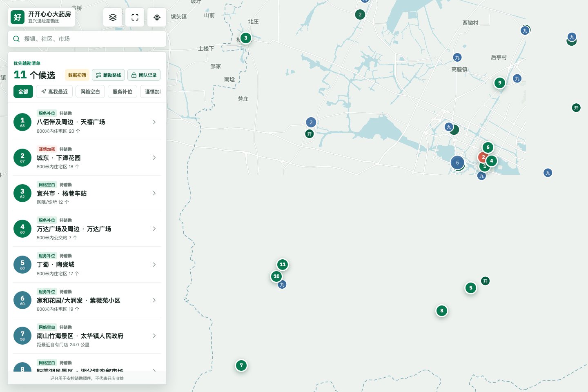Click the 好 app logo
The image size is (588, 392).
(18, 17)
